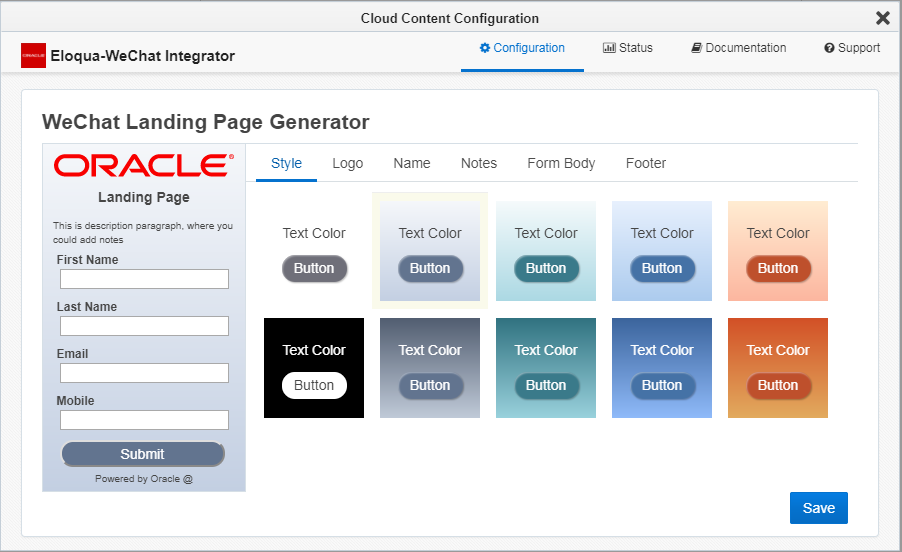Select the dark orange gradient style
902x552 pixels.
pos(778,368)
